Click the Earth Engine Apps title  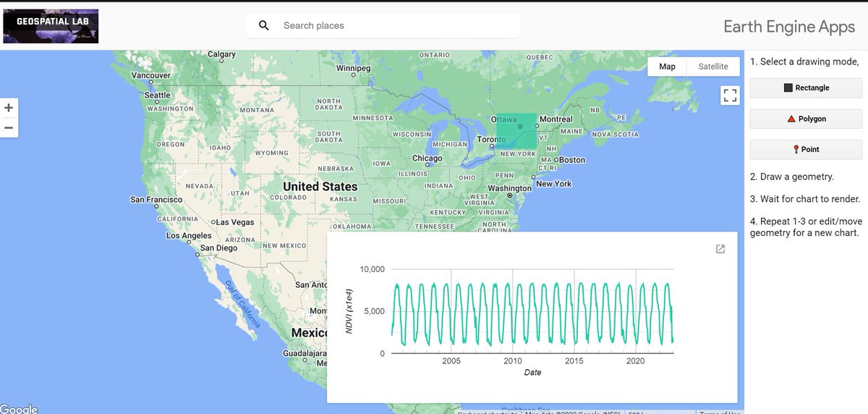coord(789,28)
